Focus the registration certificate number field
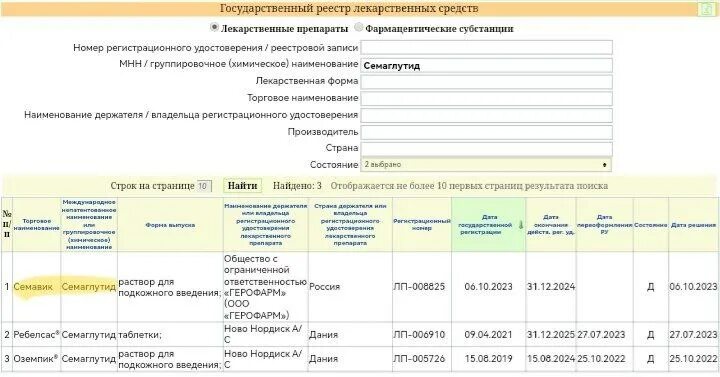Image resolution: width=720 pixels, height=377 pixels. (x=486, y=48)
